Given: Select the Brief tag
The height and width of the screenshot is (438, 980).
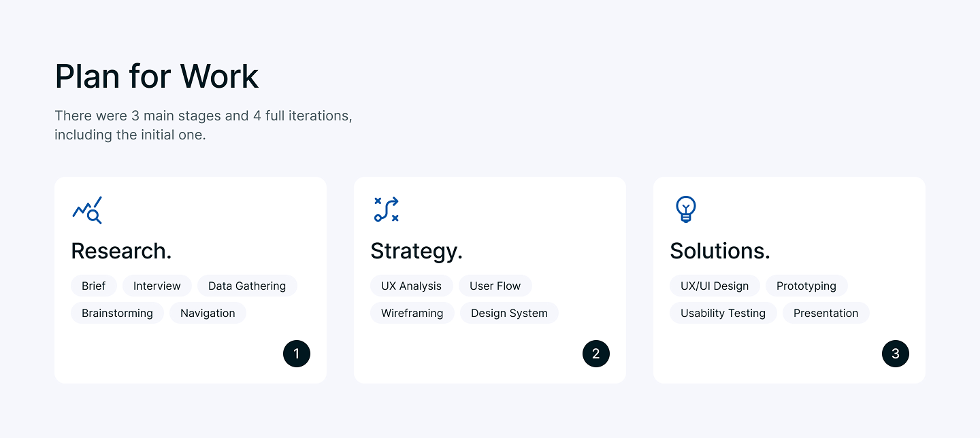Looking at the screenshot, I should click(94, 286).
